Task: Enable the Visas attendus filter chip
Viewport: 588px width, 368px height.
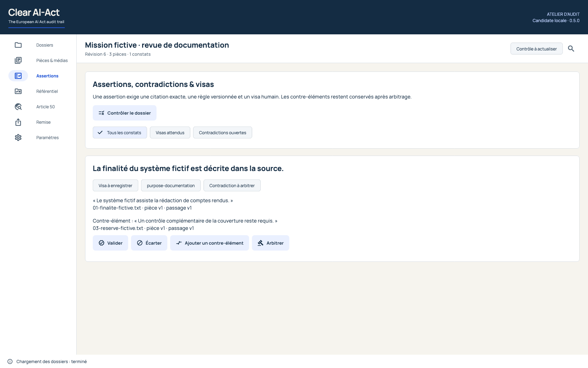Action: pyautogui.click(x=170, y=132)
